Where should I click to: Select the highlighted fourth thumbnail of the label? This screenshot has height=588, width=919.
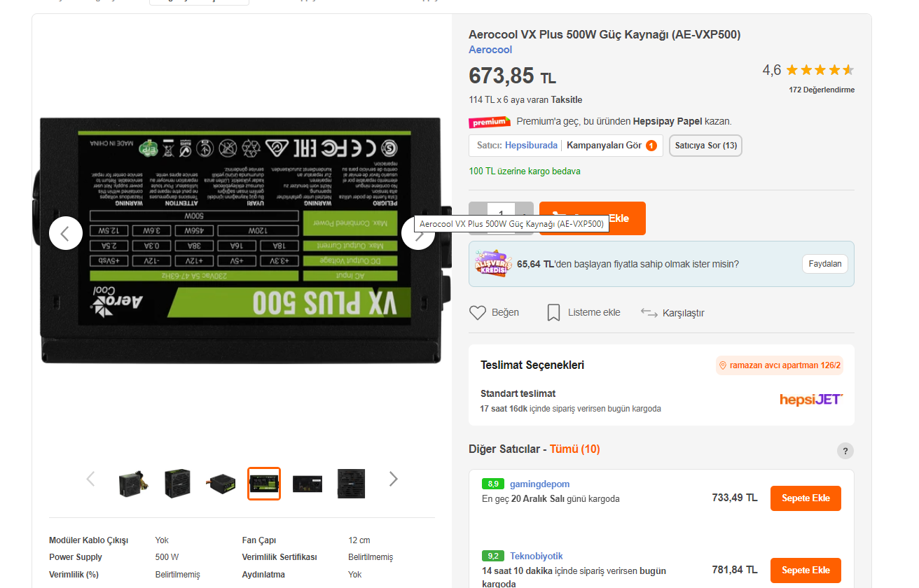tap(264, 483)
